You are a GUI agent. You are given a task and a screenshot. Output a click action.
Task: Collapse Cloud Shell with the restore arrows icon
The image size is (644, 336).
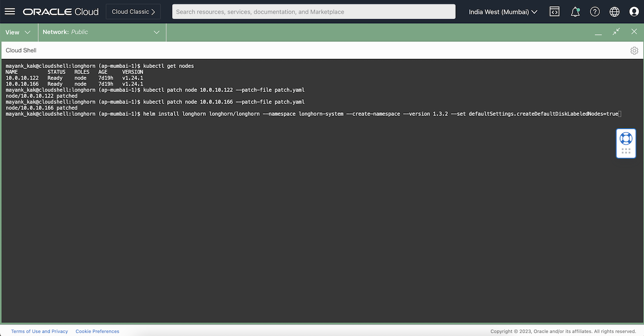(616, 32)
